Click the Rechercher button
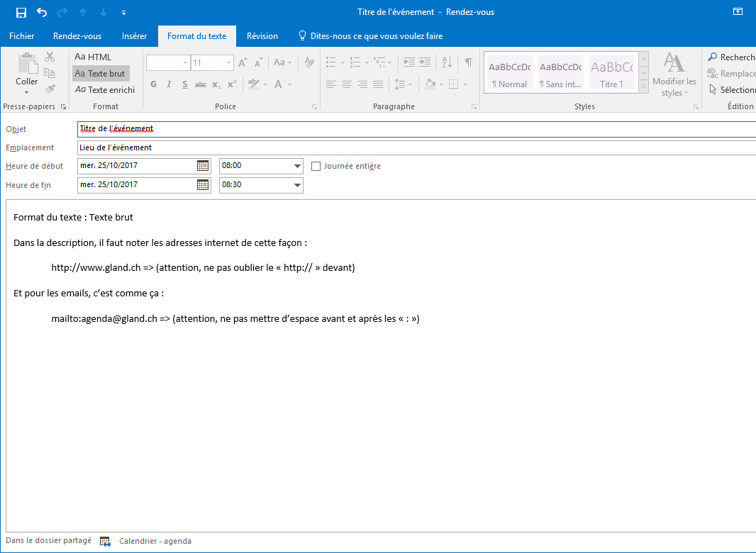Screen dimensions: 756x553 click(730, 57)
